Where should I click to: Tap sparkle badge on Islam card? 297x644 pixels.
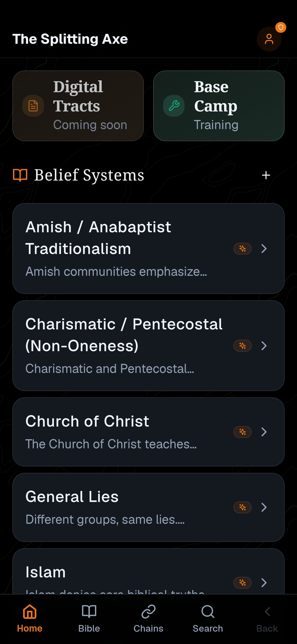[242, 583]
